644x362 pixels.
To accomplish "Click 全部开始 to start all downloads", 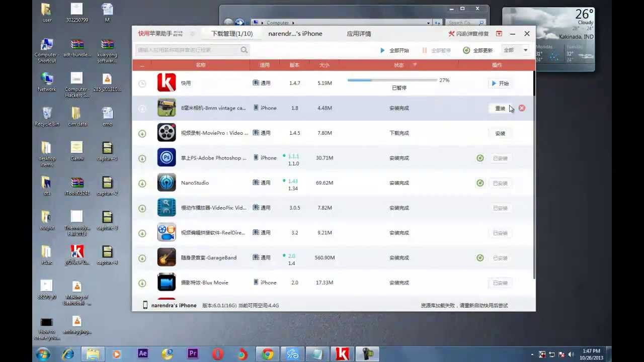I will 394,50.
